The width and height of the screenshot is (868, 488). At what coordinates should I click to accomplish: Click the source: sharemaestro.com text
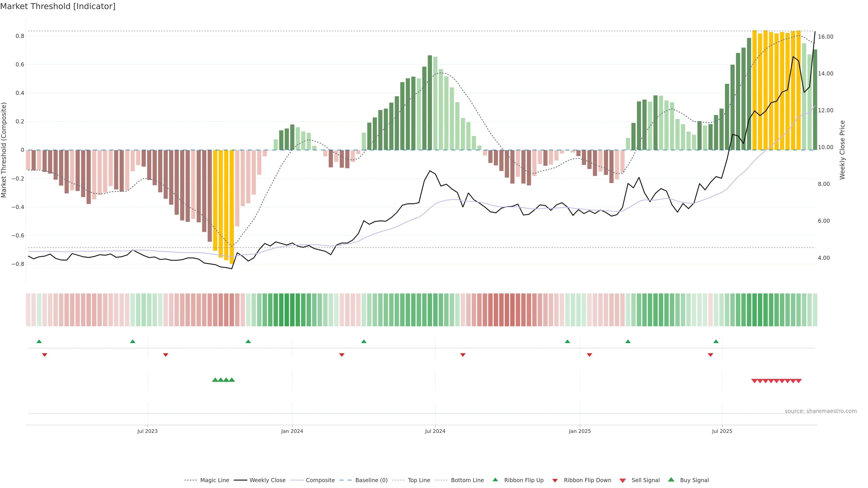pos(821,411)
